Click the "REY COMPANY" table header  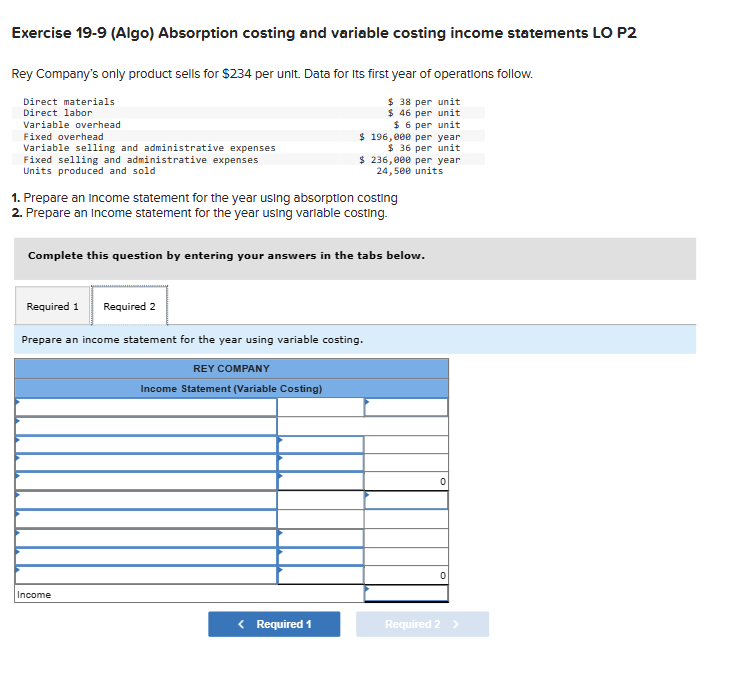click(x=231, y=368)
